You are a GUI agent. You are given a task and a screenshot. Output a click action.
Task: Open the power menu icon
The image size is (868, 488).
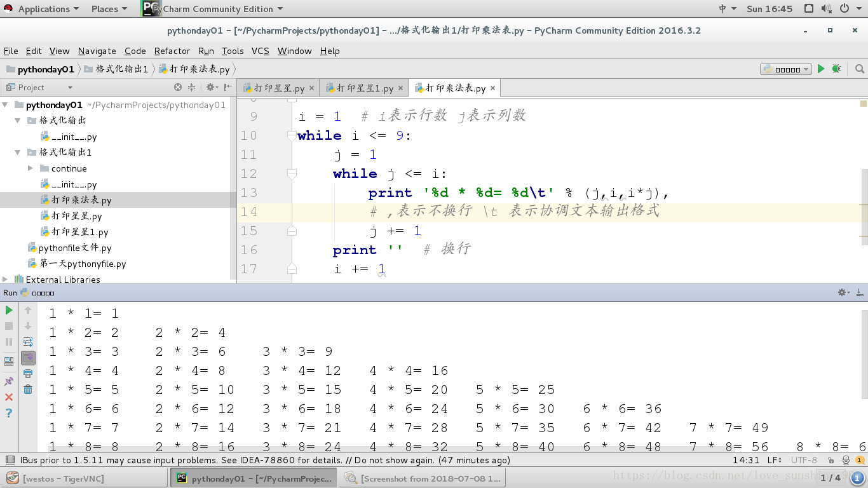coord(844,9)
